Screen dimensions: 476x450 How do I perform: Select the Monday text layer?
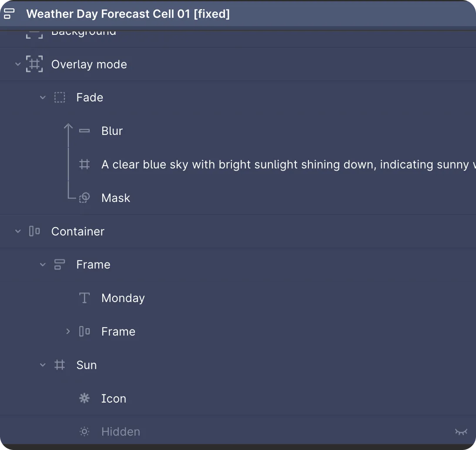pyautogui.click(x=123, y=298)
